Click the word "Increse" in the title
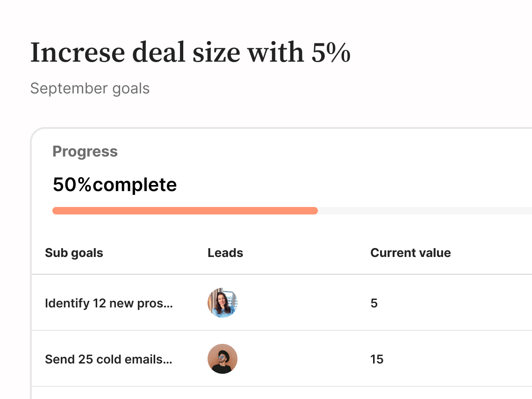This screenshot has height=399, width=532. (77, 52)
